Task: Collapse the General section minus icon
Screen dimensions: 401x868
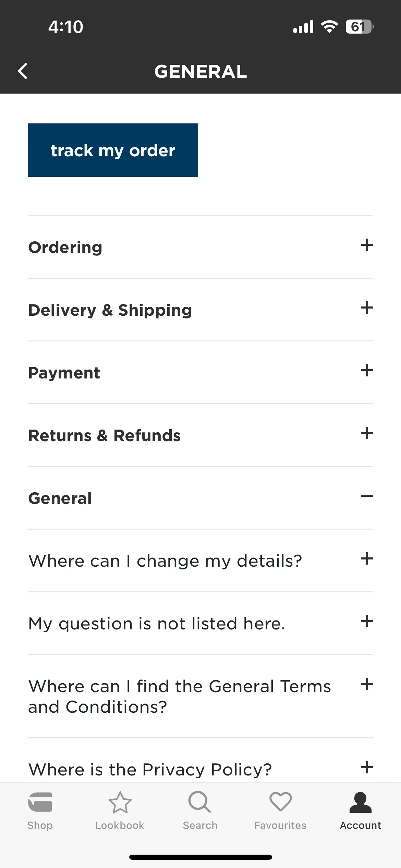Action: click(367, 496)
